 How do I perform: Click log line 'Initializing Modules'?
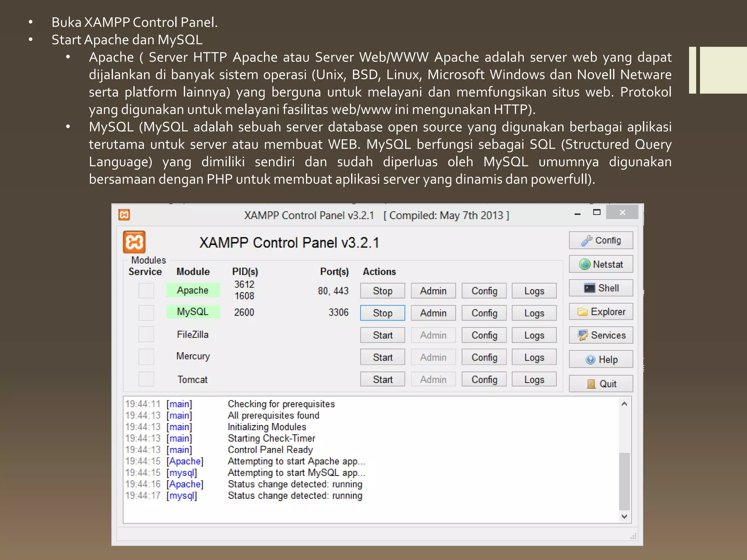[267, 427]
